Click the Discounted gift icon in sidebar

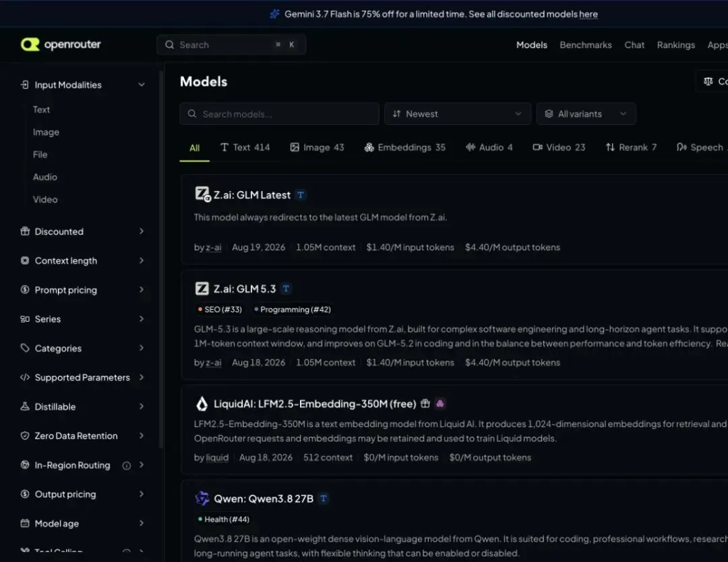tap(25, 231)
